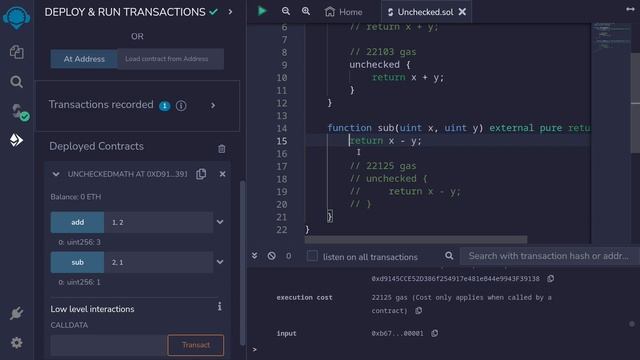Image resolution: width=640 pixels, height=360 pixels.
Task: Close the Unchecked.sol tab
Action: click(462, 12)
